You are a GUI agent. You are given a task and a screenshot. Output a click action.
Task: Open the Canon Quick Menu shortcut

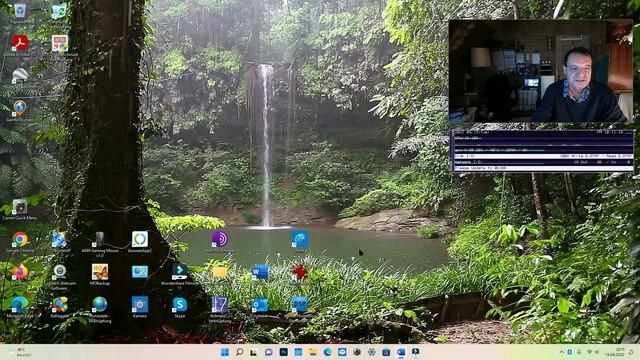(20, 207)
